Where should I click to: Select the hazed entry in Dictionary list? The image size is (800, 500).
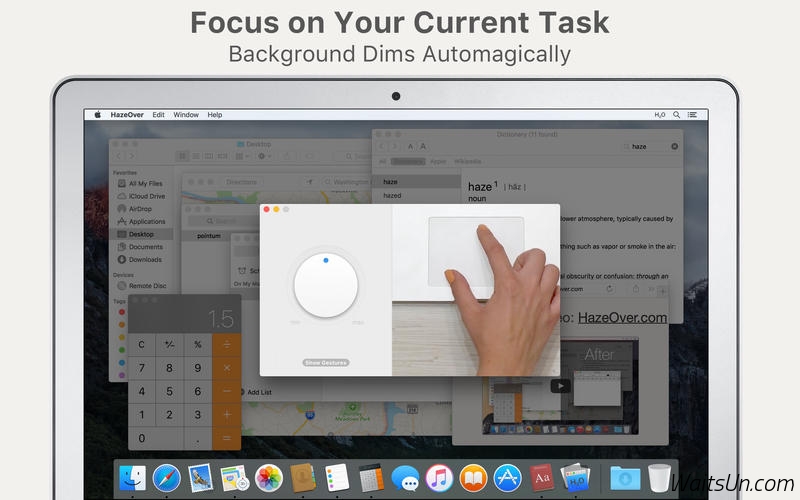point(417,195)
